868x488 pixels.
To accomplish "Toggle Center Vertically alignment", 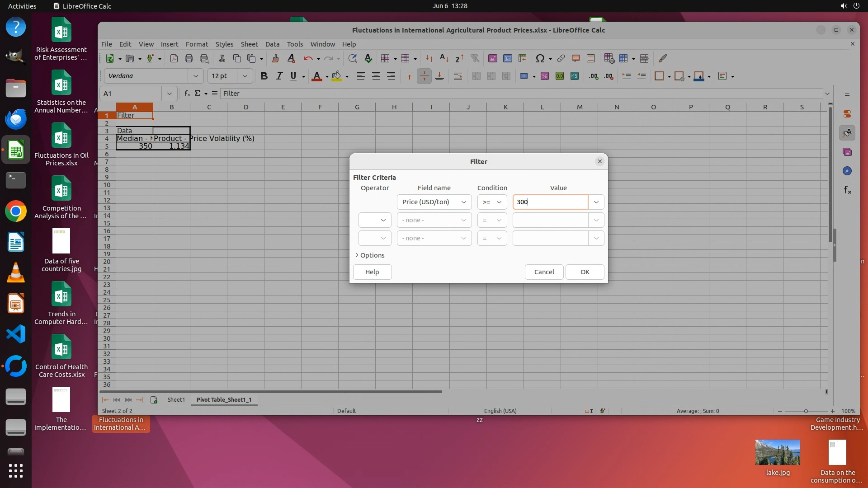I will [424, 76].
